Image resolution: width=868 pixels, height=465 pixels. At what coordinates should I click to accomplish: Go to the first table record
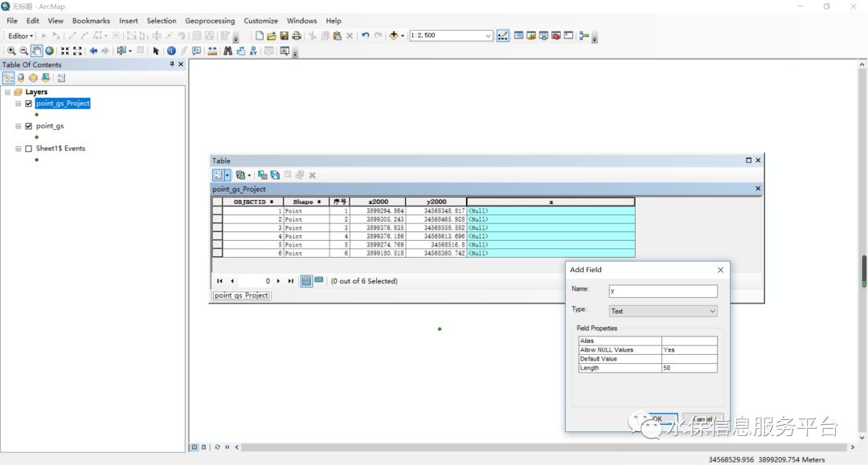219,281
